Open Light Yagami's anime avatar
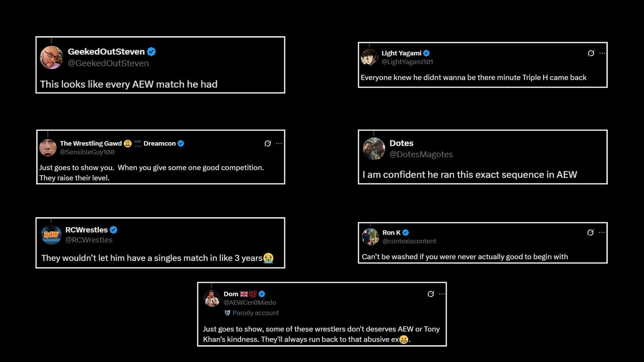The height and width of the screenshot is (362, 644). (x=369, y=57)
